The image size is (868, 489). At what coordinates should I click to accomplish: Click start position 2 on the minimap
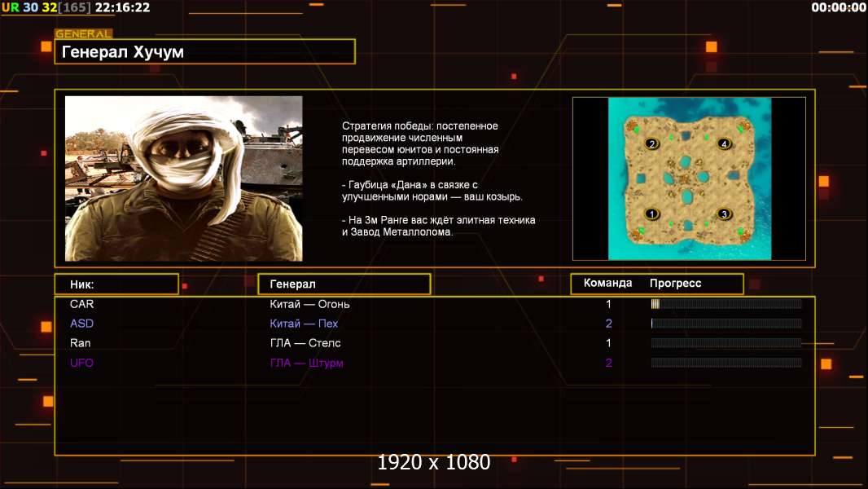tap(651, 144)
